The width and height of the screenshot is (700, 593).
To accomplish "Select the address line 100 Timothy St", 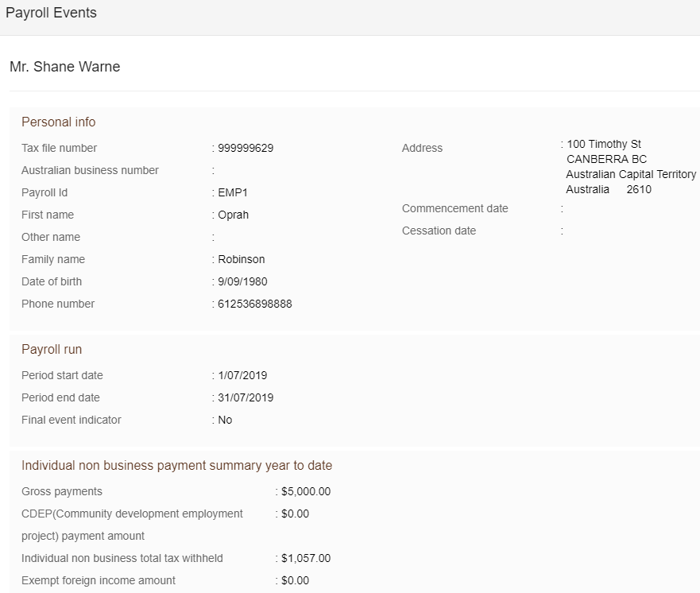I will click(x=604, y=144).
